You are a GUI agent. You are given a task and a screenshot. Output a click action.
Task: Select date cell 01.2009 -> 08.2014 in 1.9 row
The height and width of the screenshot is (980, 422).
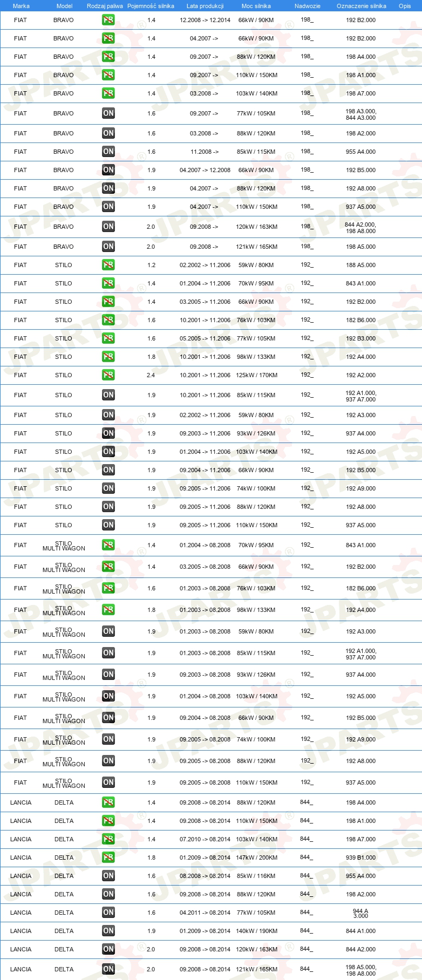(x=205, y=931)
